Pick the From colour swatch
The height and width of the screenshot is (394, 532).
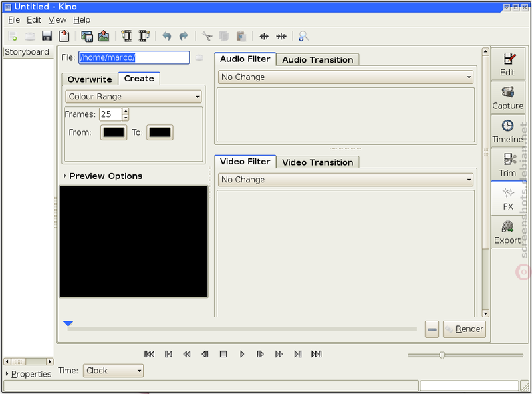click(x=114, y=132)
